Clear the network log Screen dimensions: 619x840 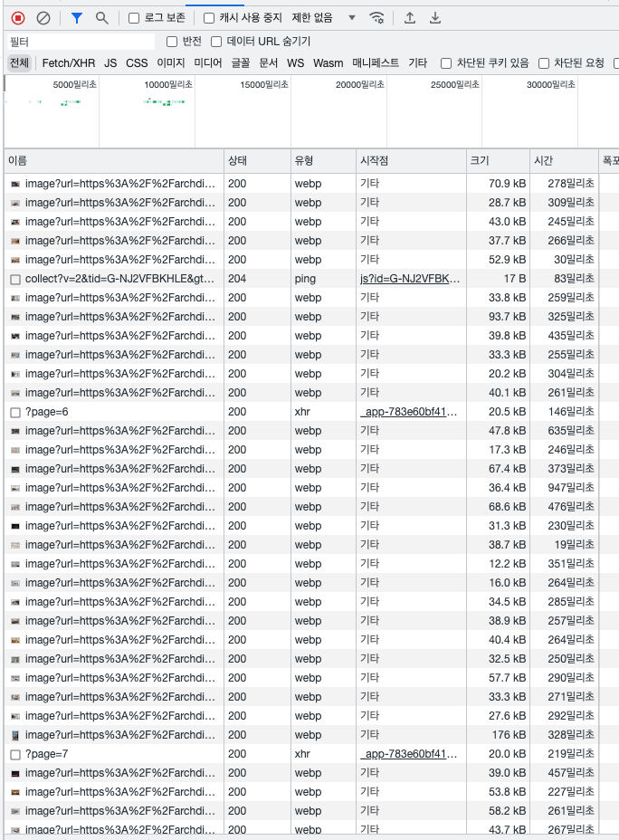click(x=43, y=18)
